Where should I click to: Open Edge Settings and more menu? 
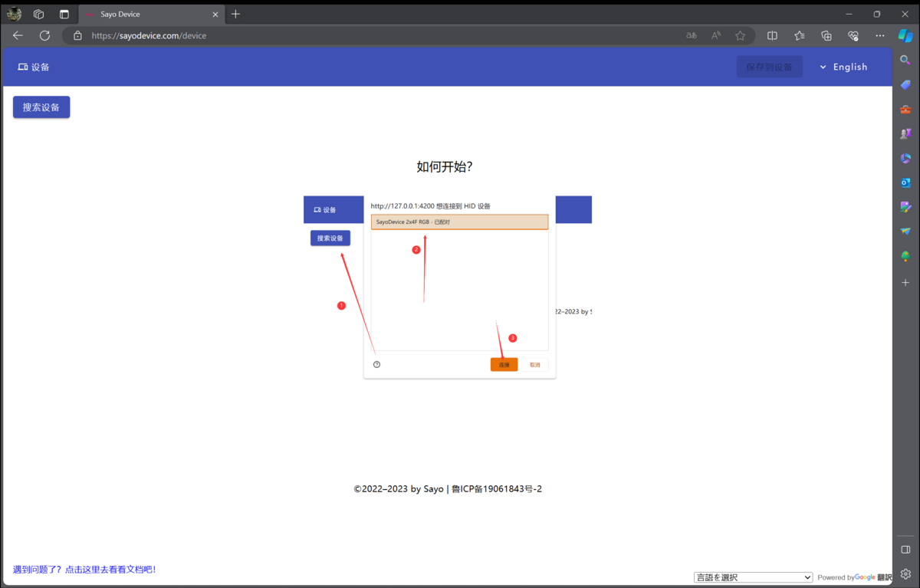[879, 35]
